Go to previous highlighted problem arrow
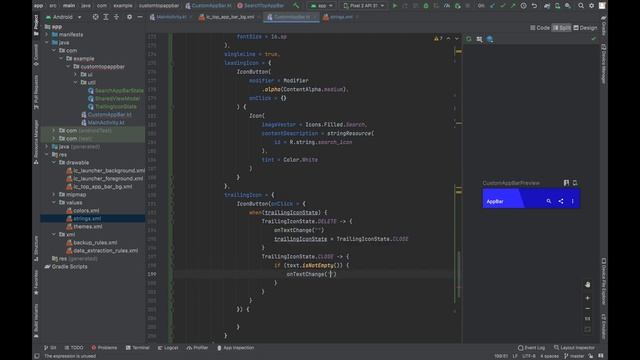Image resolution: width=640 pixels, height=360 pixels. point(448,38)
